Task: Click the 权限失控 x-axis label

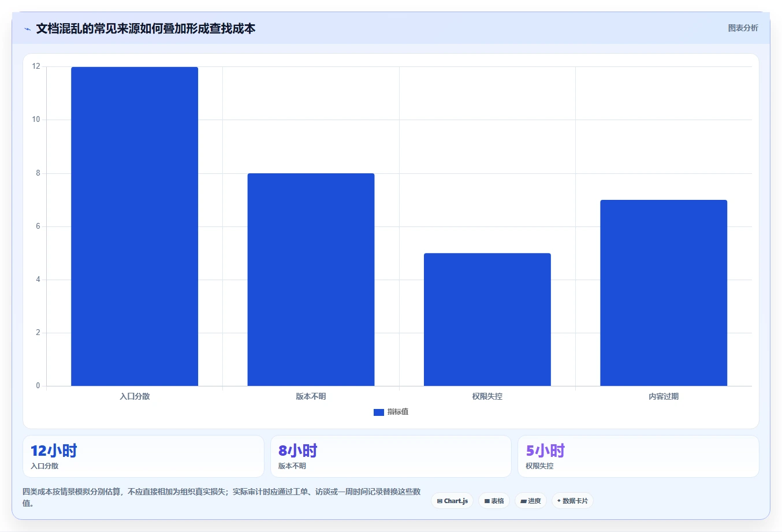Action: [x=487, y=396]
